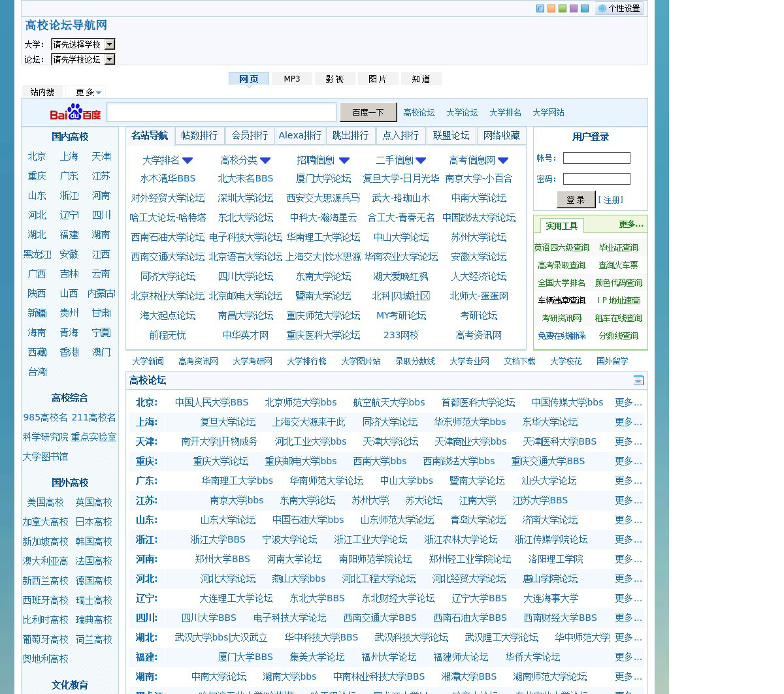Click the blue arrow beside 高校分类

pyautogui.click(x=265, y=161)
